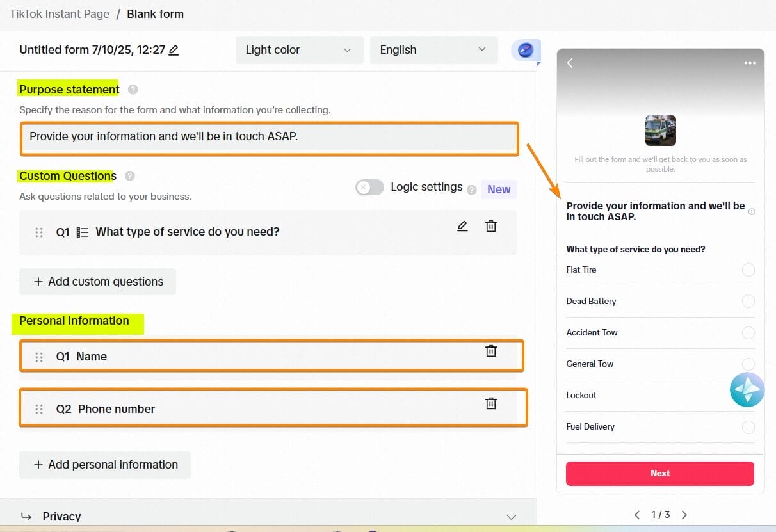Click the help icon next to Purpose statement
776x532 pixels.
pos(133,90)
